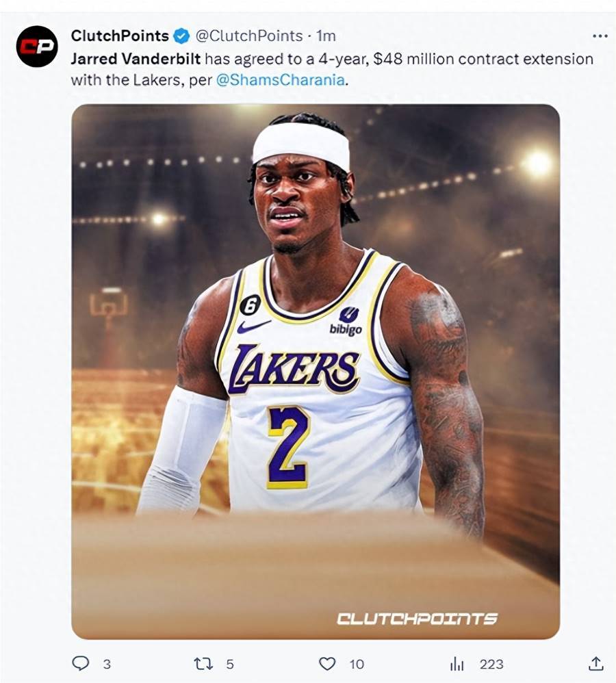Click the reply count 3
Image resolution: width=616 pixels, height=683 pixels.
[107, 664]
